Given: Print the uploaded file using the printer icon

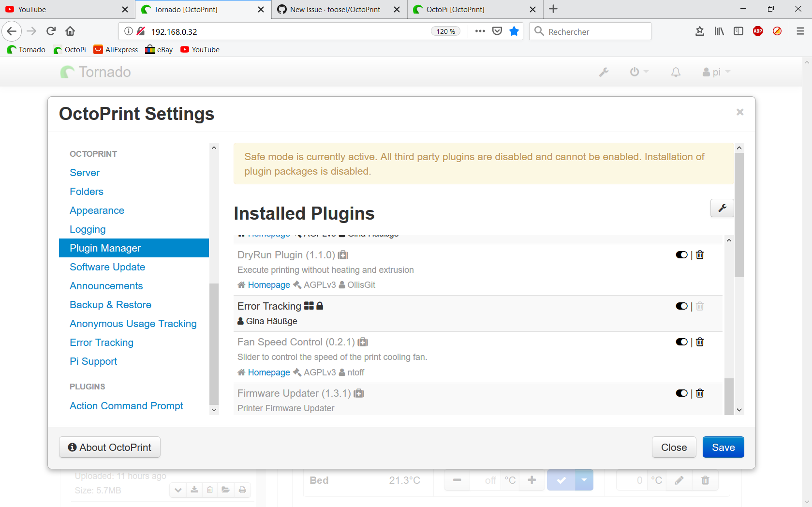Looking at the screenshot, I should click(242, 490).
